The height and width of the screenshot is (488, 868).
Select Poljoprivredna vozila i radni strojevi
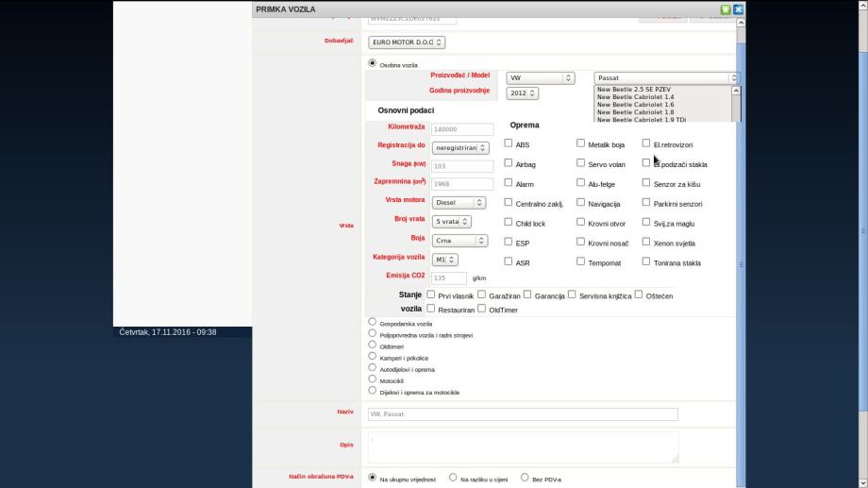click(x=372, y=333)
